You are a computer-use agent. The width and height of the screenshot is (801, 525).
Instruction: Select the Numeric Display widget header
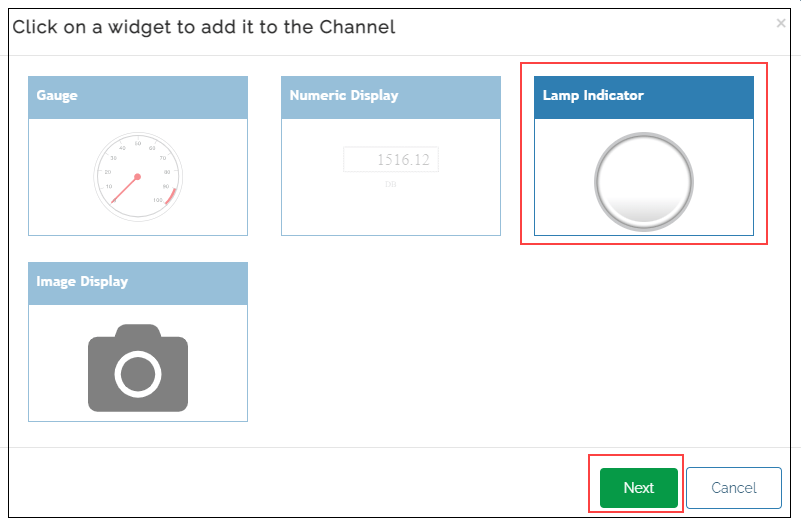(391, 97)
